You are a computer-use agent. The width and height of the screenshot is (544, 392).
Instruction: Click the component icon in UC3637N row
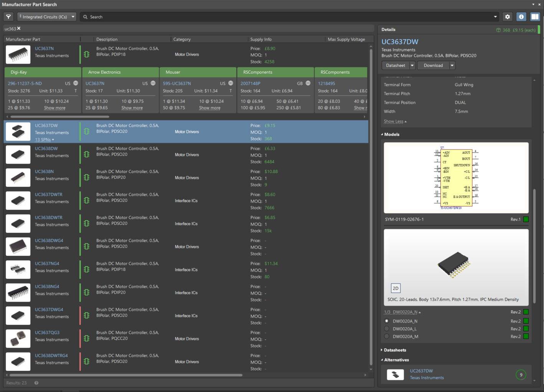87,54
